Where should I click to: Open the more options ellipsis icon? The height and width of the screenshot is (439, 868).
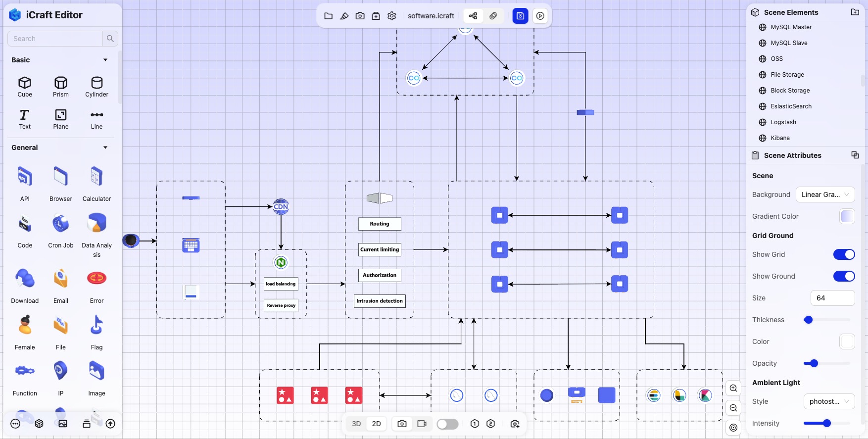[x=15, y=424]
